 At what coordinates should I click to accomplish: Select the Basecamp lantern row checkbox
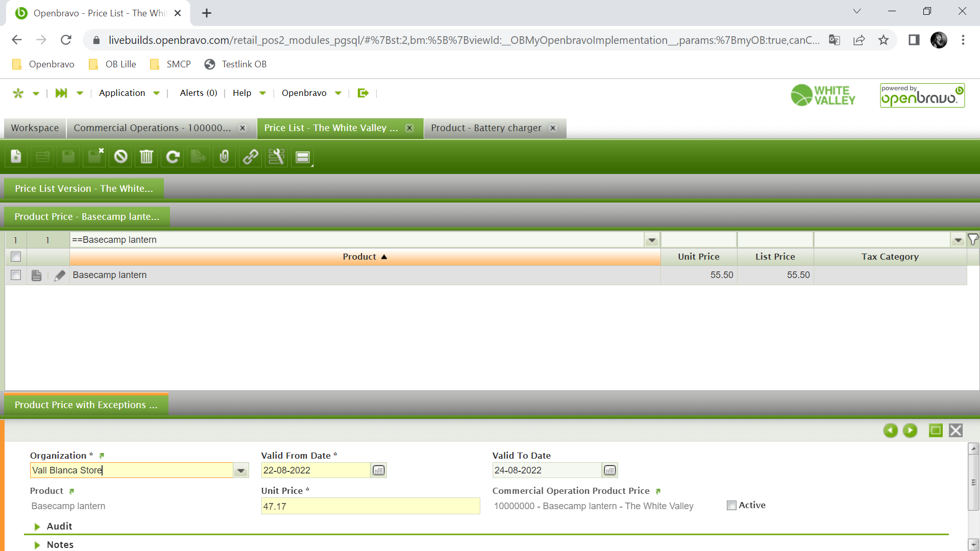pos(16,275)
